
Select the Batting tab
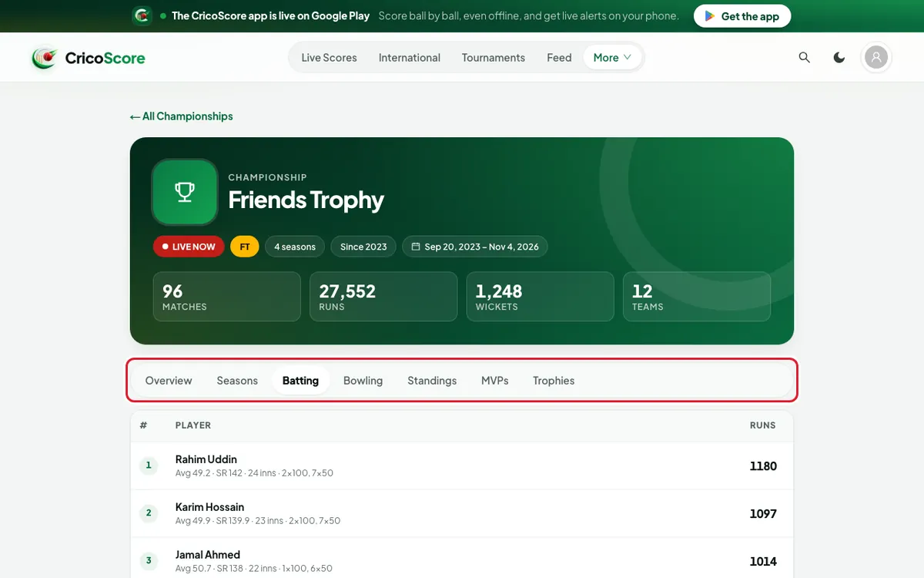tap(300, 381)
